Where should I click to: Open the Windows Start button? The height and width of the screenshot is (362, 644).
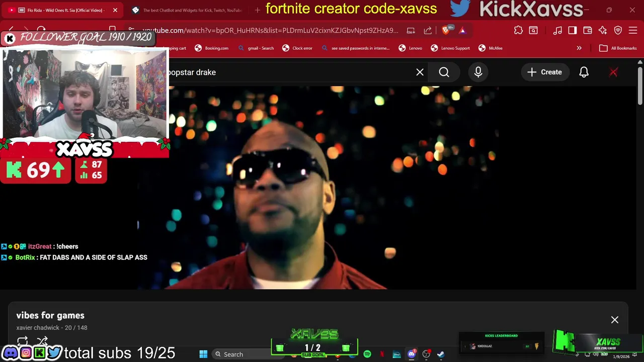click(203, 354)
